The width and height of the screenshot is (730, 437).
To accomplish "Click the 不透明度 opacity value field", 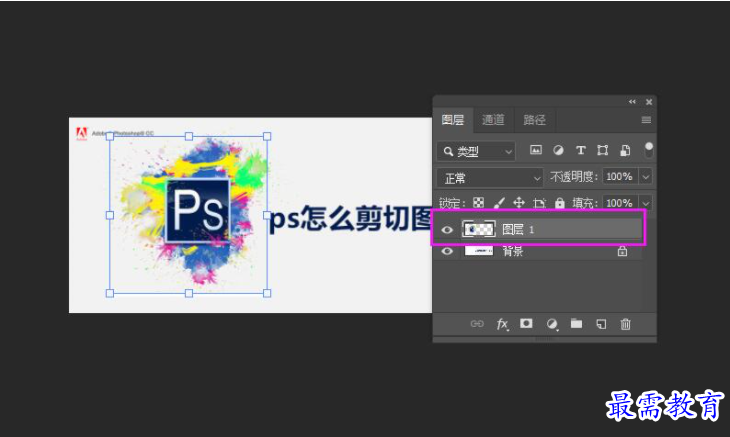I will pos(620,177).
